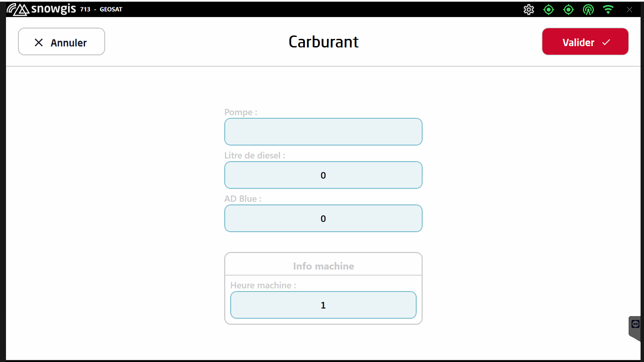Click the checkmark icon in Valider

(606, 42)
